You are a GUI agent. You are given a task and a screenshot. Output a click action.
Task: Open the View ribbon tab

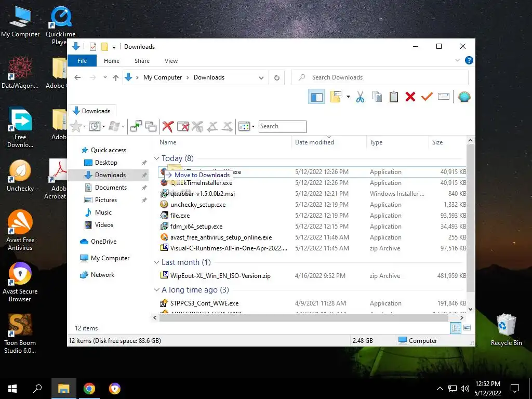[171, 61]
